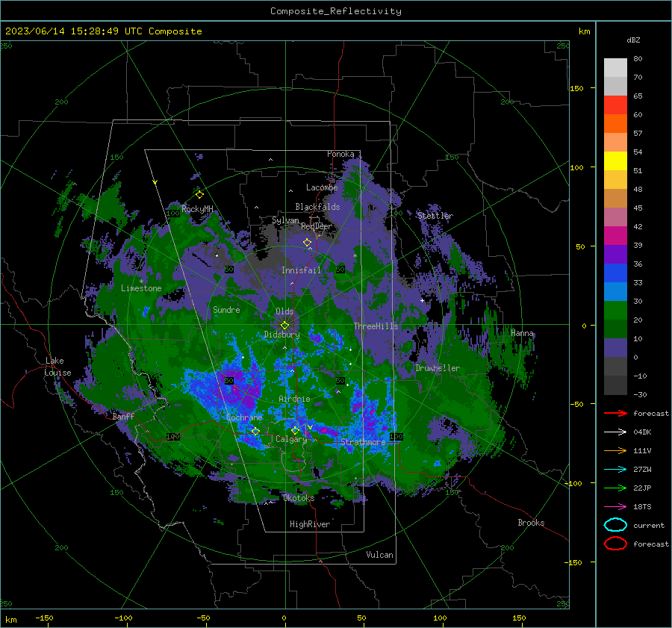This screenshot has height=628, width=672.
Task: Click the yellow diamond marker below Olds
Action: [284, 326]
